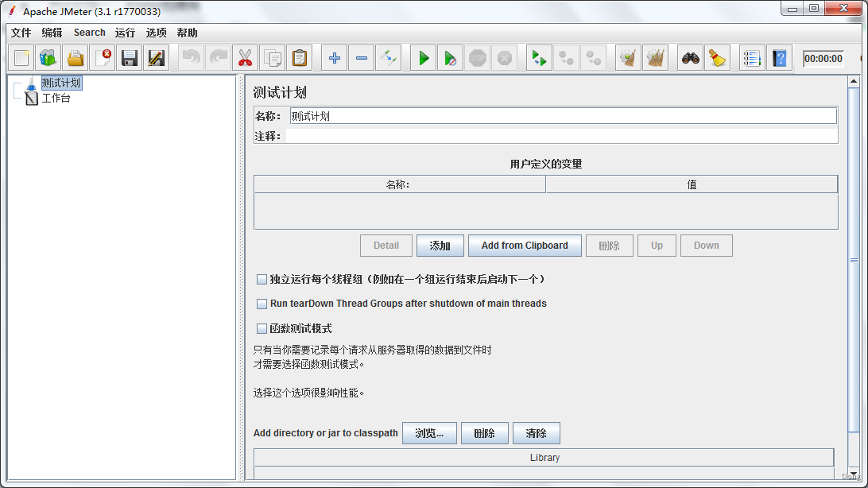The width and height of the screenshot is (868, 488).
Task: Click the Library column header
Action: point(544,458)
